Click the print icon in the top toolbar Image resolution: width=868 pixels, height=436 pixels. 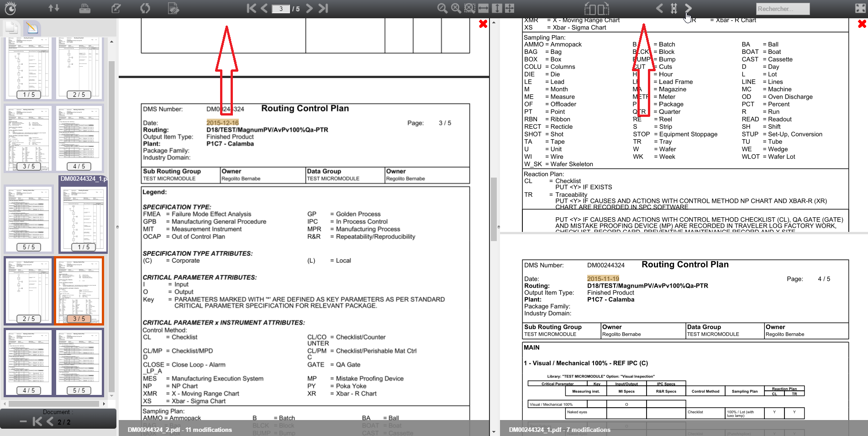tap(84, 8)
